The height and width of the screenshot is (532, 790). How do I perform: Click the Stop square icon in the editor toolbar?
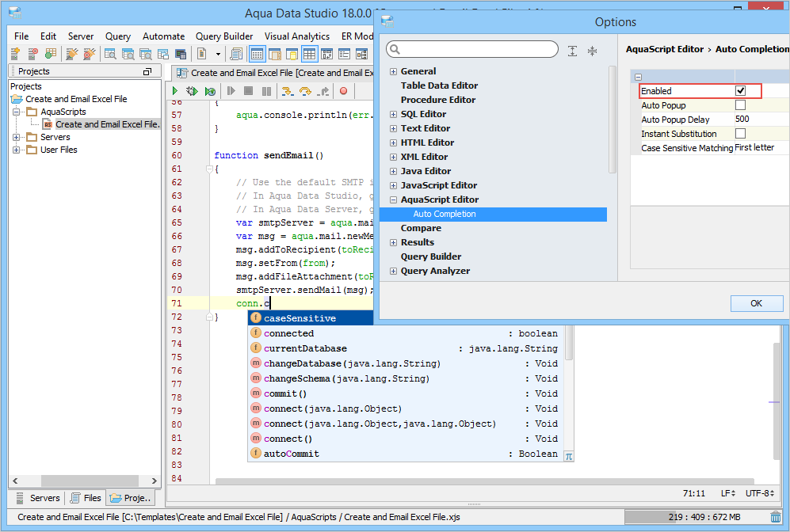pyautogui.click(x=248, y=91)
